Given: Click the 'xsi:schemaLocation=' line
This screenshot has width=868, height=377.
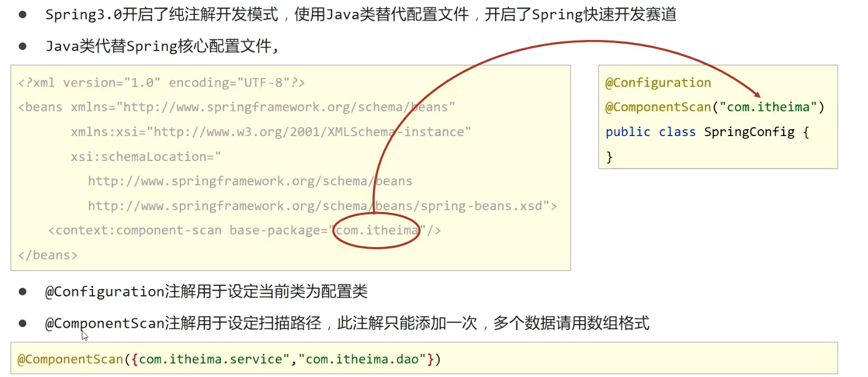Looking at the screenshot, I should (x=146, y=156).
